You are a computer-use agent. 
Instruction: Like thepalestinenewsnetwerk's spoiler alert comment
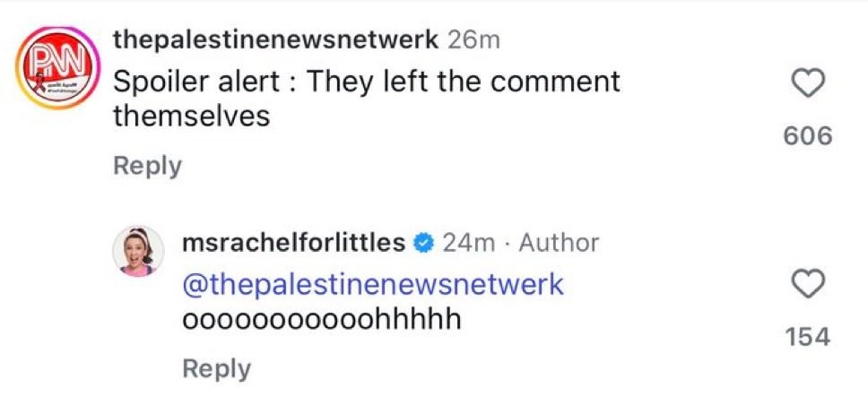[809, 84]
